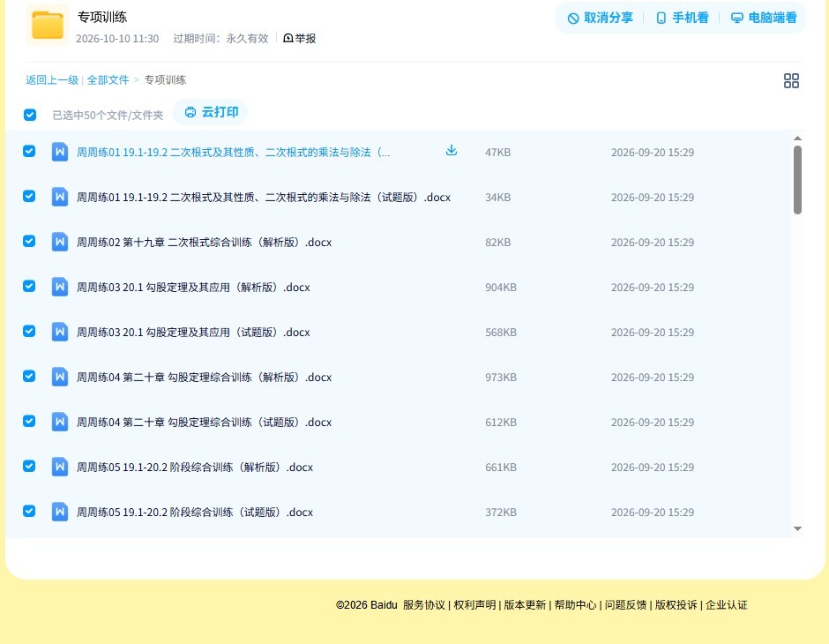Click the 专项训练 folder title text
Image resolution: width=829 pixels, height=644 pixels.
point(102,17)
